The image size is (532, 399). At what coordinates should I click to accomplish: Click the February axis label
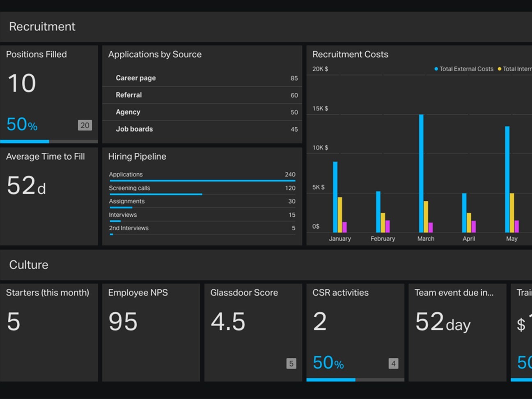383,238
